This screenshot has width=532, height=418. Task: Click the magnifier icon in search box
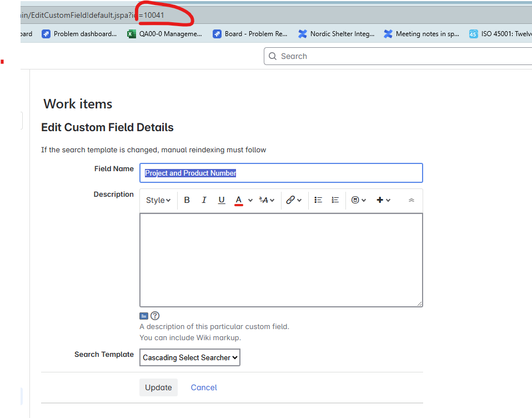[273, 56]
